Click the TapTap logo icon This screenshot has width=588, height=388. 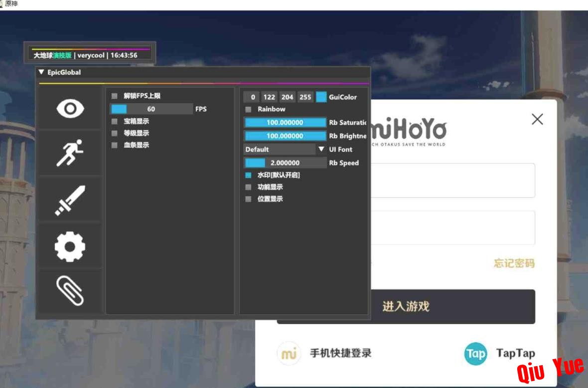[475, 354]
